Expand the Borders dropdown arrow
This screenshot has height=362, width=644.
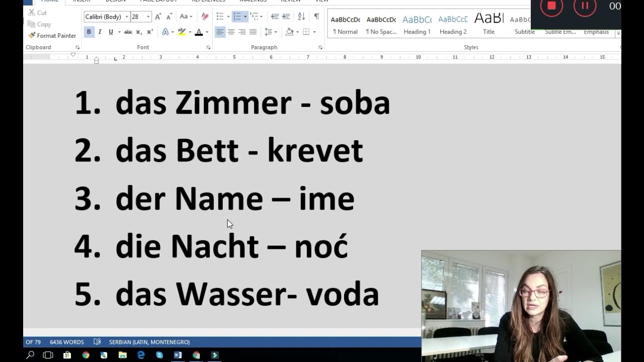(314, 32)
